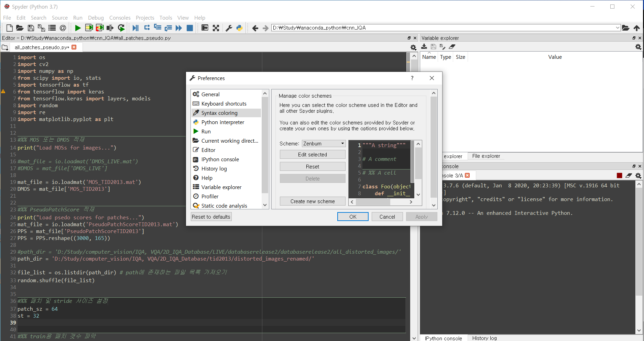This screenshot has width=644, height=341.
Task: Close the all_patches_pseudo.py tab
Action: 74,47
